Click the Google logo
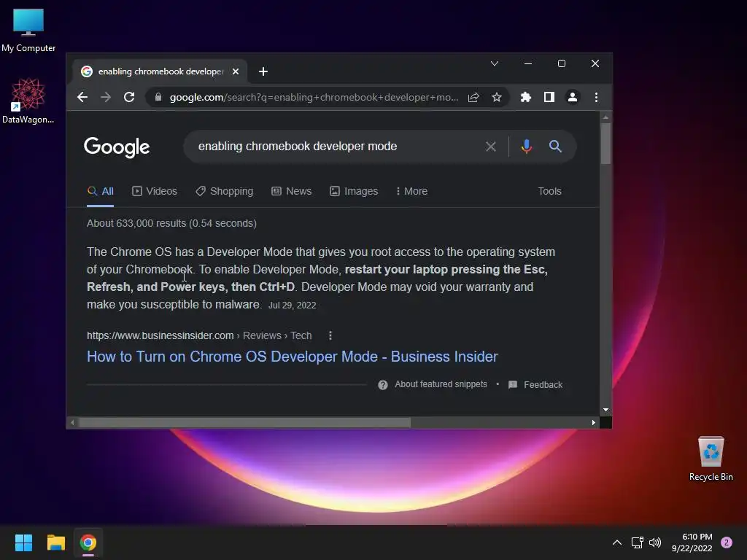 coord(117,147)
